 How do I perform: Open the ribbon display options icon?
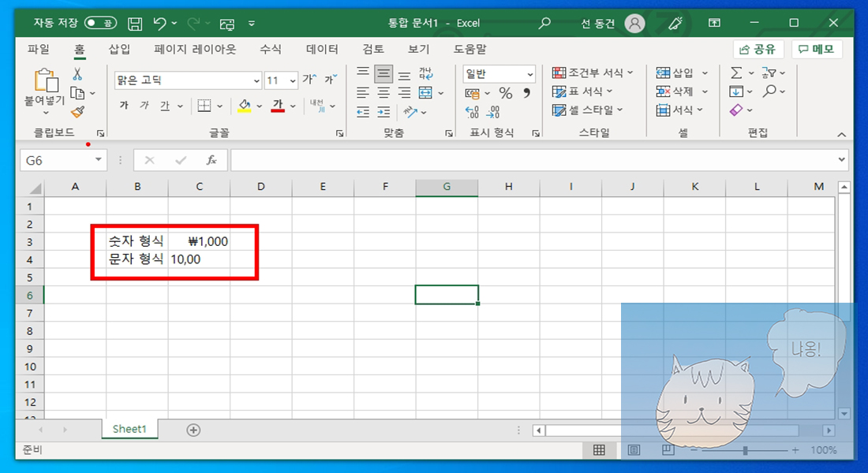[x=715, y=23]
